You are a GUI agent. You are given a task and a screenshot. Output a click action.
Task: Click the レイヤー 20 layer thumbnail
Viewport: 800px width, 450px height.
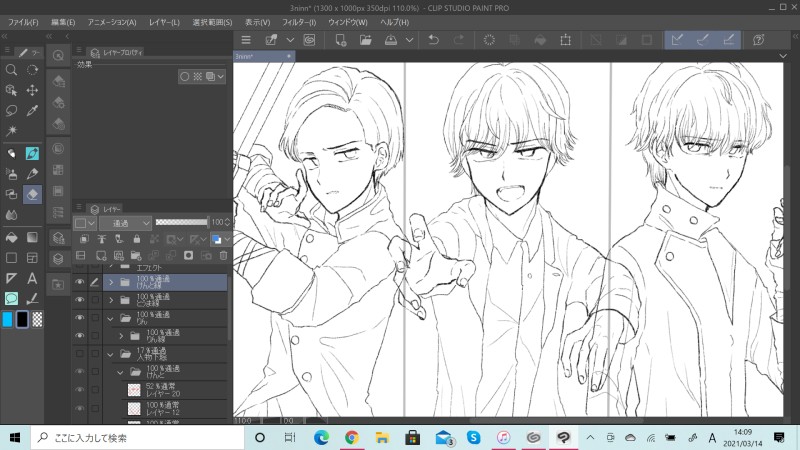point(134,390)
